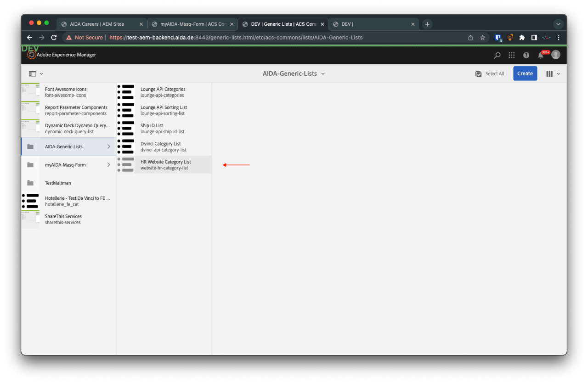Expand the myAIDA-Masq-Form folder chevron
Screen dimensions: 588x383
point(109,164)
